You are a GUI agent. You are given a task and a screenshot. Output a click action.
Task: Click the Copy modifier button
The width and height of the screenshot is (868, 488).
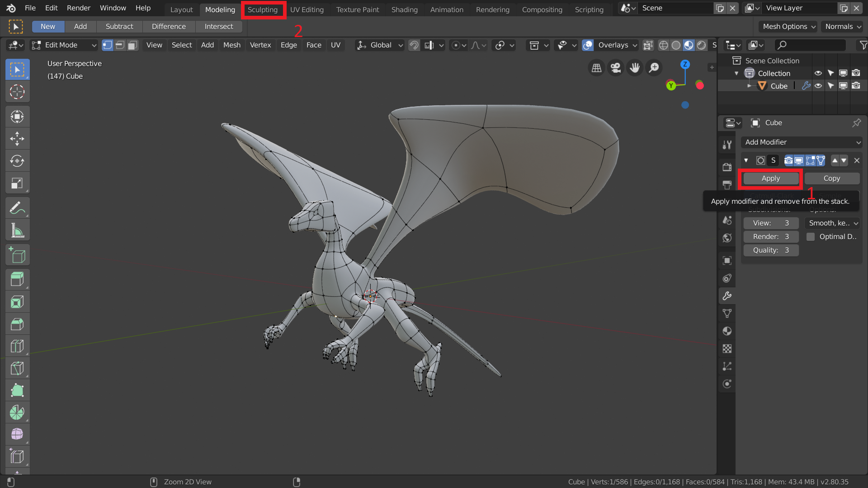pyautogui.click(x=832, y=178)
